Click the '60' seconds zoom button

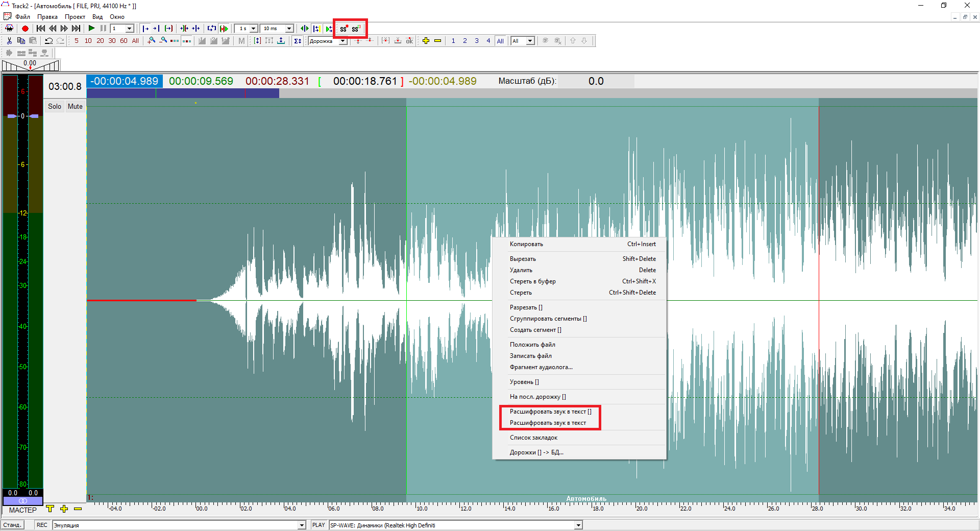(124, 41)
